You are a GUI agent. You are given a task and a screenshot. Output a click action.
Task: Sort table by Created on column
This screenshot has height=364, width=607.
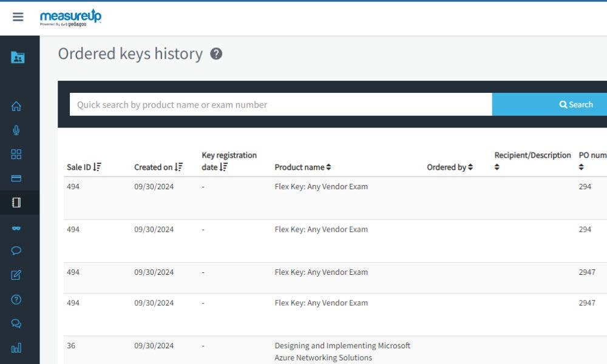coord(158,167)
